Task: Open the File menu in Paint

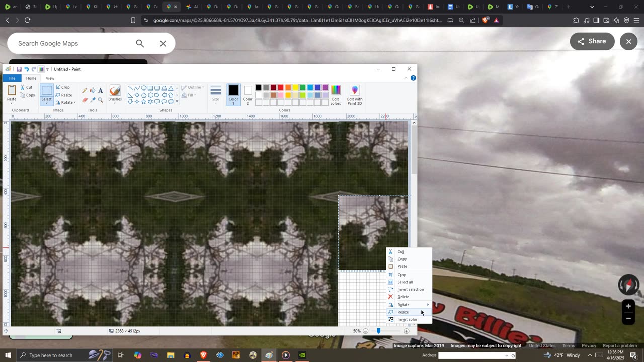Action: (12, 78)
